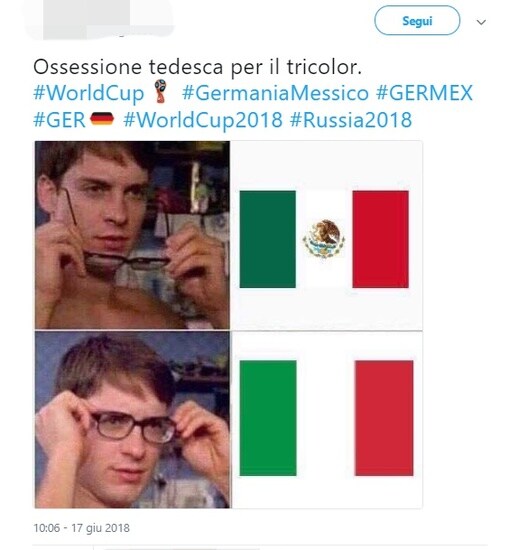Open the Italian flag image
519x550 pixels.
coord(326,418)
